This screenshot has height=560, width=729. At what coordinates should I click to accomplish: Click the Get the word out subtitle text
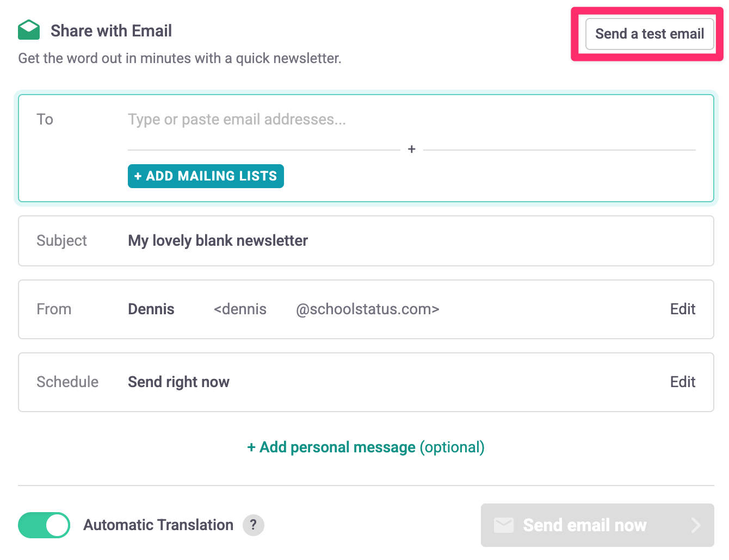pos(180,59)
